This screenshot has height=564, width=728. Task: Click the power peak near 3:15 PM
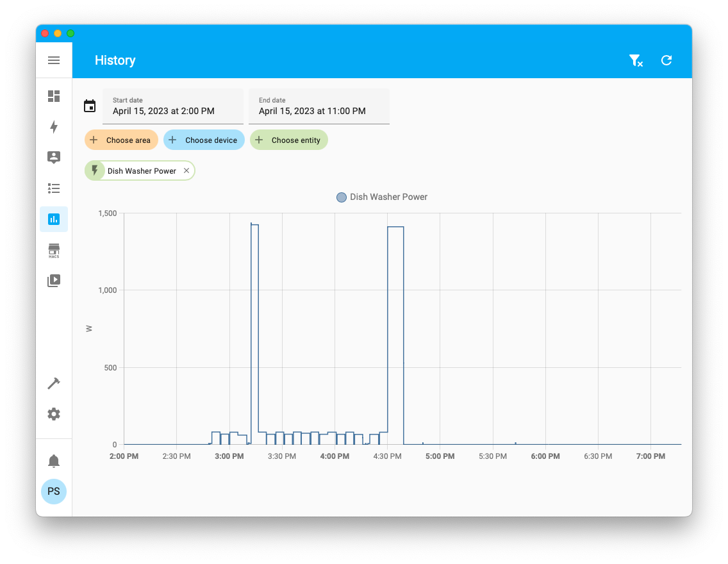pyautogui.click(x=254, y=225)
